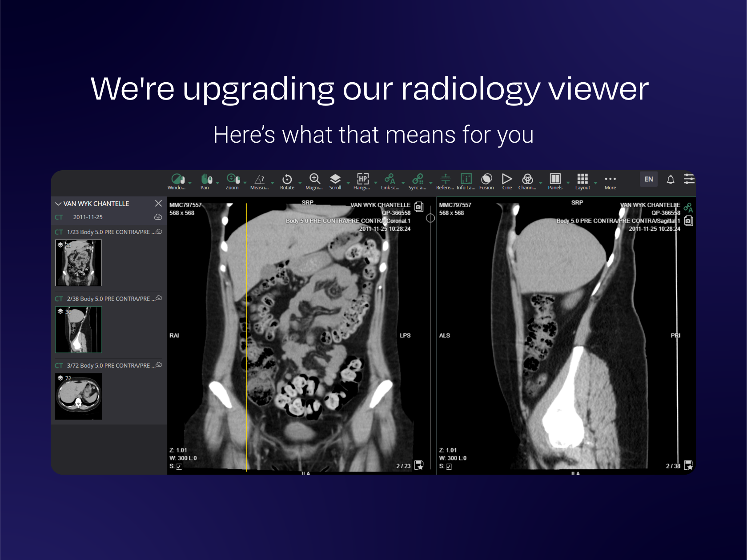Screen dimensions: 747x560
Task: Toggle Info Labels on the viewports
Action: [466, 180]
